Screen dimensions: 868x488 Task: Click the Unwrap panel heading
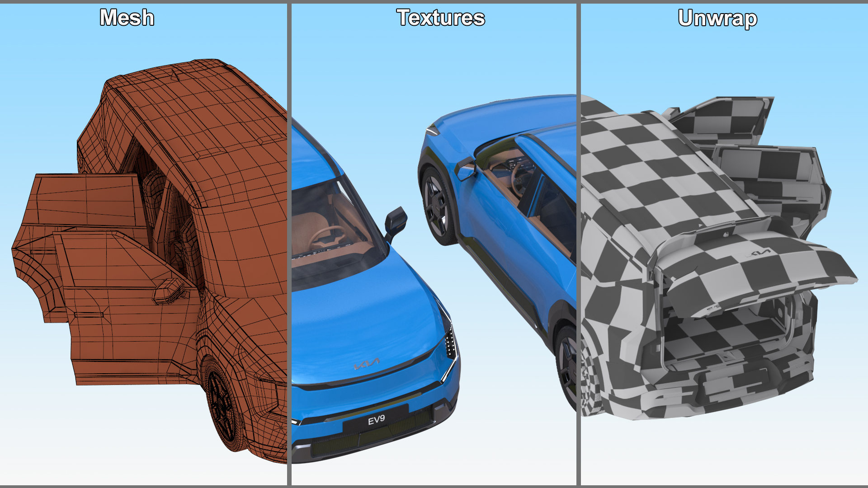[717, 19]
